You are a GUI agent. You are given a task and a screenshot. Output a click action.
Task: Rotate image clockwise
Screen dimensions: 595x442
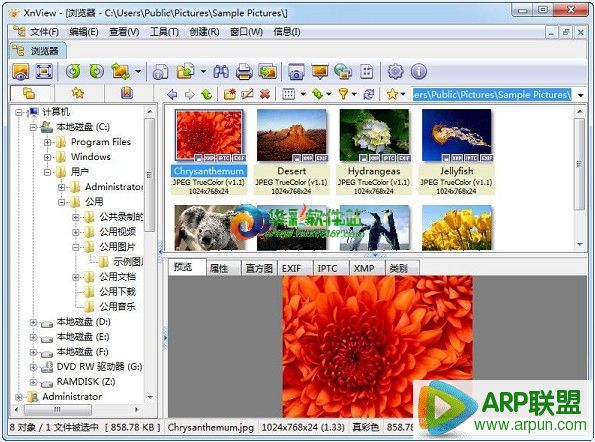[96, 71]
